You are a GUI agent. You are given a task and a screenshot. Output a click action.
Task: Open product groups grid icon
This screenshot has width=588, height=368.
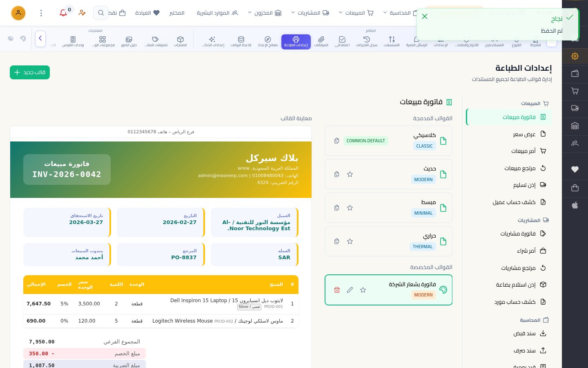103,41
